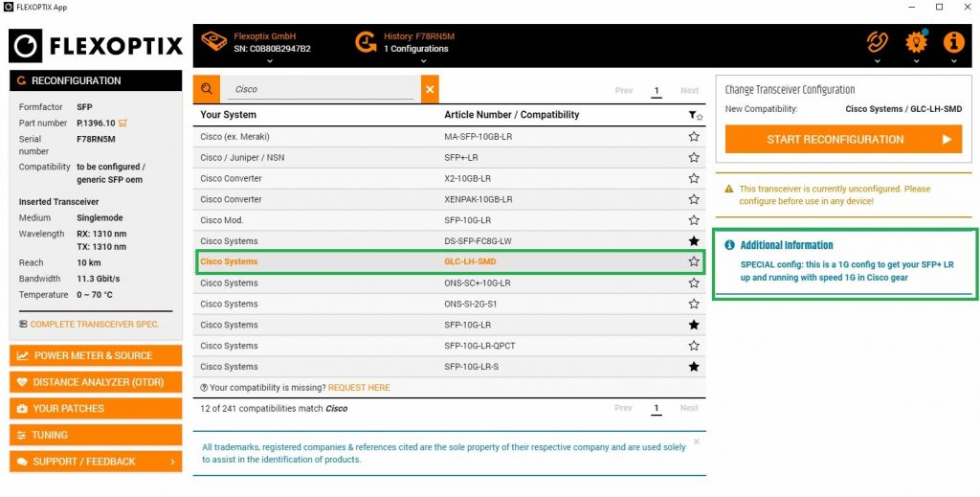Click the phone support icon in header
980x497 pixels.
[x=878, y=42]
